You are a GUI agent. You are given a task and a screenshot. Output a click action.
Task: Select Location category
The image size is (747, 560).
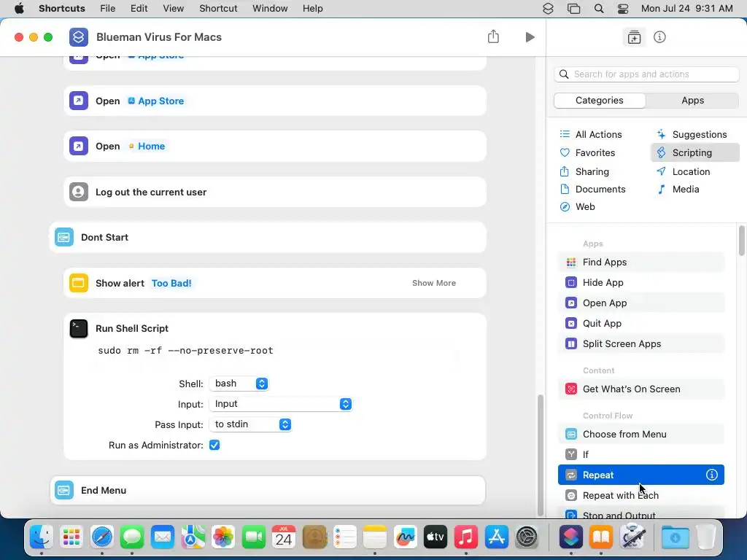point(683,171)
